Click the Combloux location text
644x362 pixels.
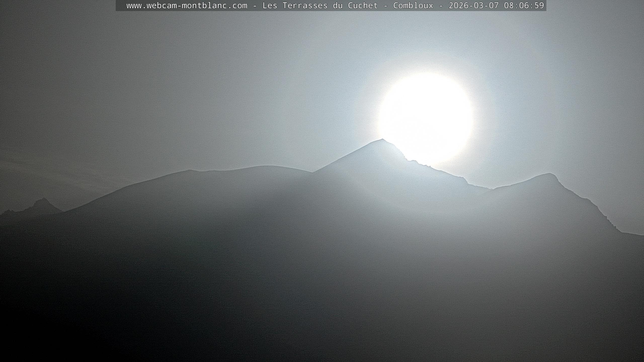pos(413,6)
